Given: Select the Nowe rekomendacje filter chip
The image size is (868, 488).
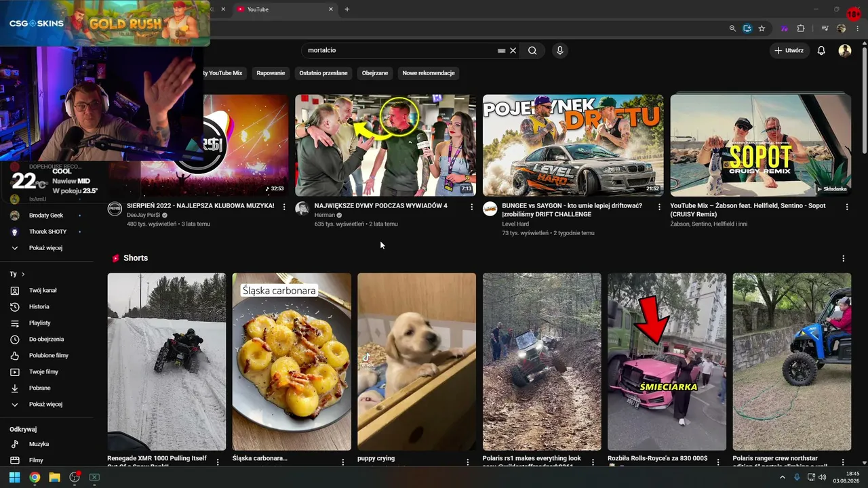Looking at the screenshot, I should click(x=429, y=73).
